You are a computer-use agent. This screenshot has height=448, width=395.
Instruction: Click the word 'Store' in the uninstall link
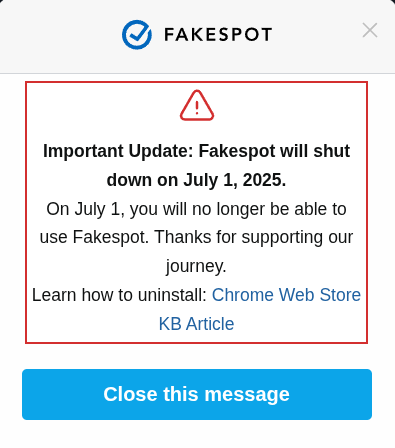coord(340,295)
